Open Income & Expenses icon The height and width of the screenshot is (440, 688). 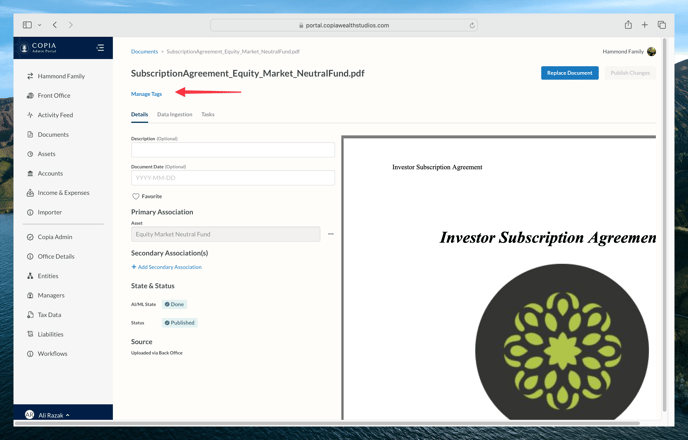tap(30, 193)
